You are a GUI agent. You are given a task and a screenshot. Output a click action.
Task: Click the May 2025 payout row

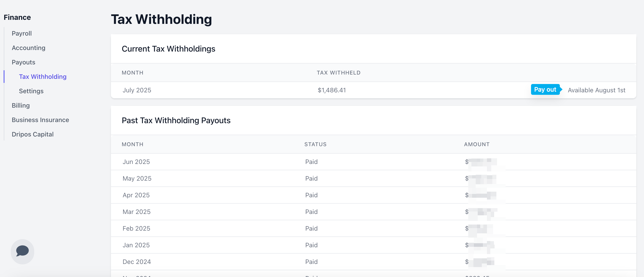pos(374,178)
